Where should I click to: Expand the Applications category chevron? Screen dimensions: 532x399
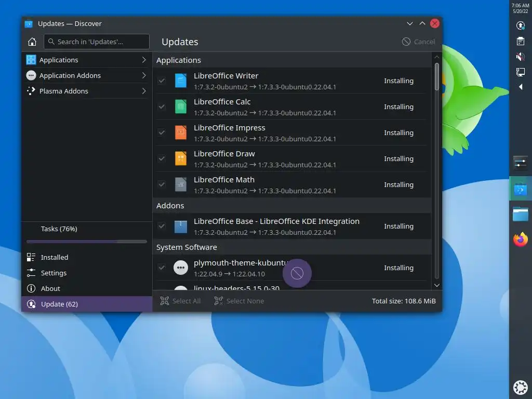(144, 60)
